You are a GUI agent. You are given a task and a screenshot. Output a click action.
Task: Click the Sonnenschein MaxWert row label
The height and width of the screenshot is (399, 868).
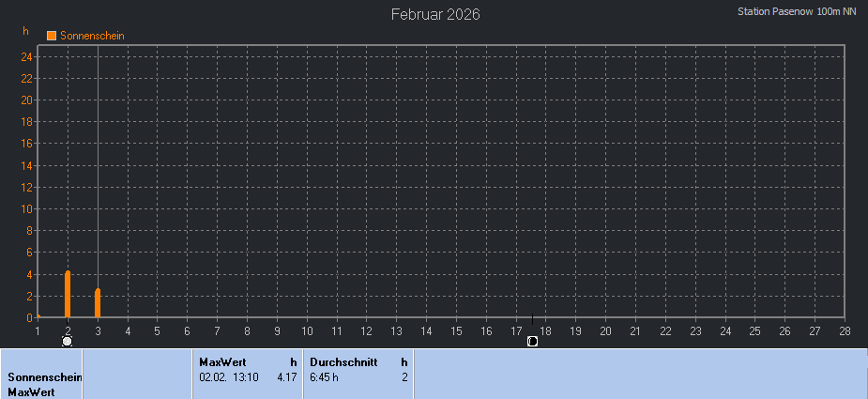[x=41, y=384]
